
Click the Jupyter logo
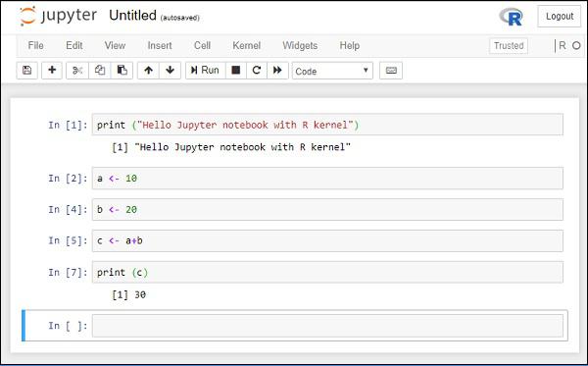pyautogui.click(x=58, y=16)
